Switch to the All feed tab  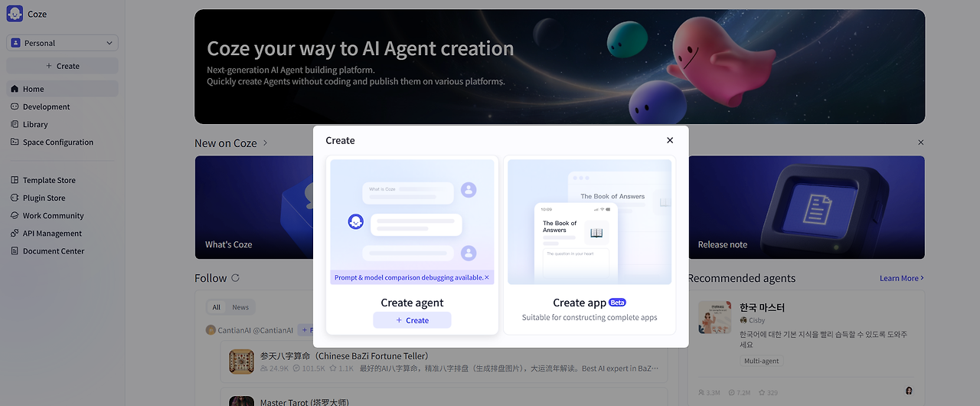point(216,307)
